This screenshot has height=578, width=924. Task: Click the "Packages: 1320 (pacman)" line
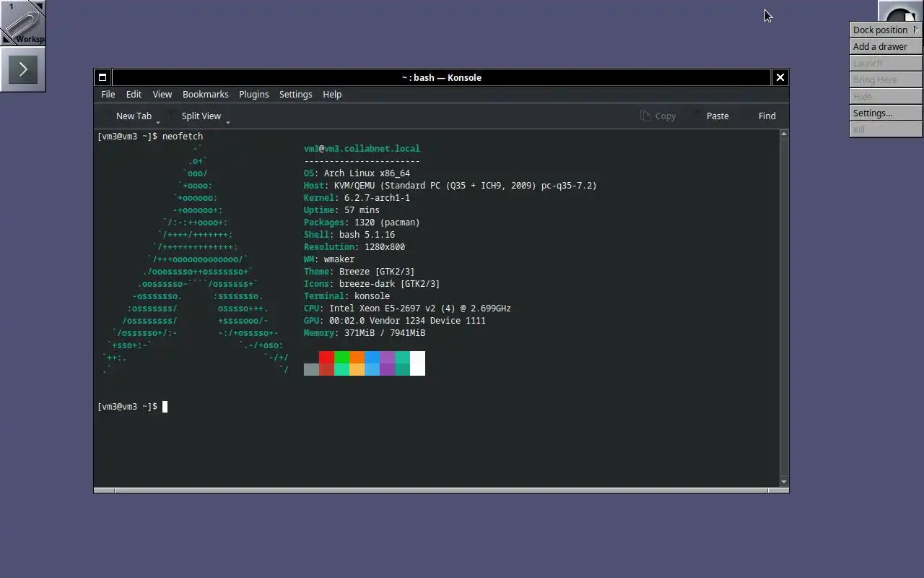tap(362, 223)
